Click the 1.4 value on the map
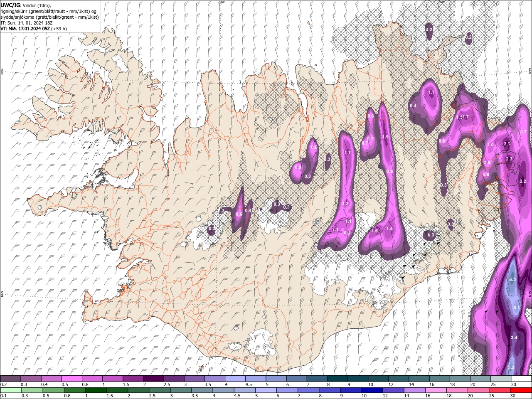 389,229
